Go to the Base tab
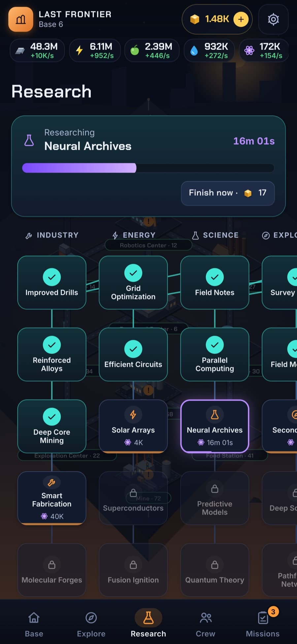Image resolution: width=297 pixels, height=644 pixels. (x=34, y=624)
